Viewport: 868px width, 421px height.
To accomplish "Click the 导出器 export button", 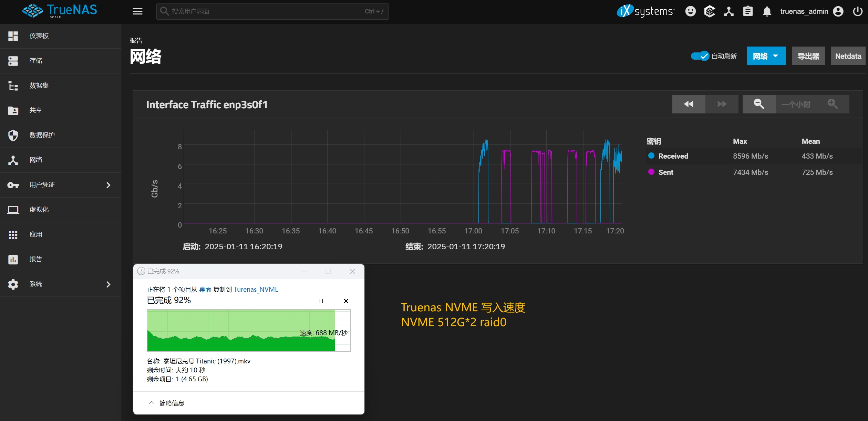I will tap(808, 56).
